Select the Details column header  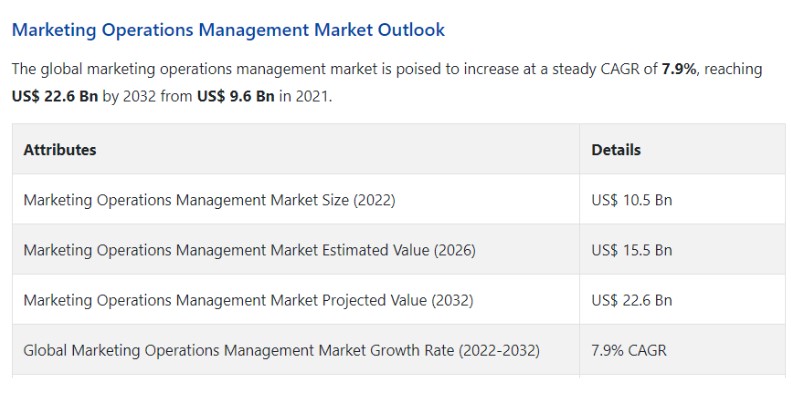click(x=616, y=150)
